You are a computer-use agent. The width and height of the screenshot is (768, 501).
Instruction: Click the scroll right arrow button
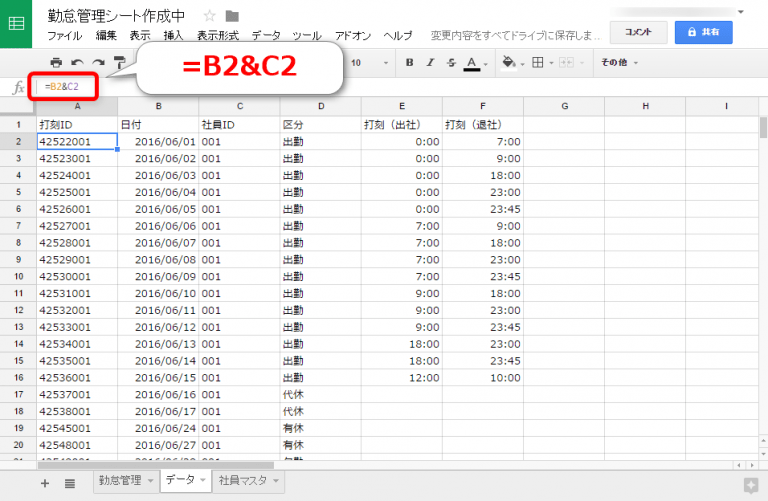(752, 465)
